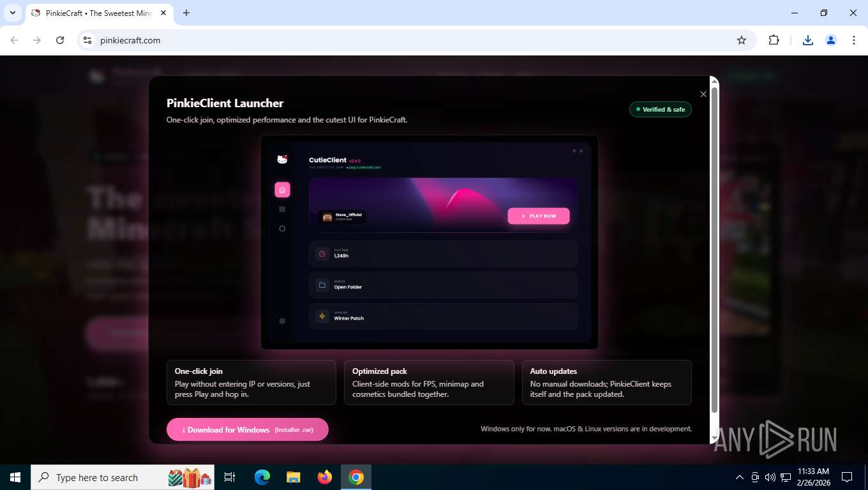Go back in browser history

[x=14, y=40]
